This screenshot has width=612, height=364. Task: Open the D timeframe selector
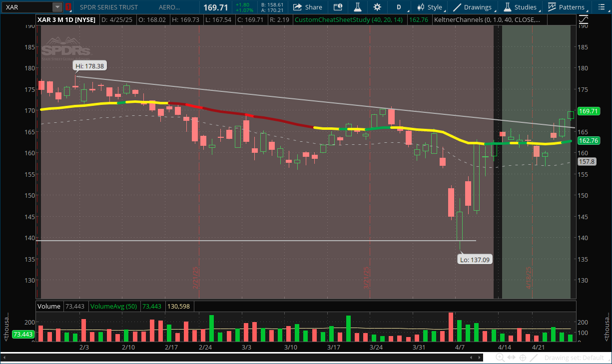coord(399,7)
